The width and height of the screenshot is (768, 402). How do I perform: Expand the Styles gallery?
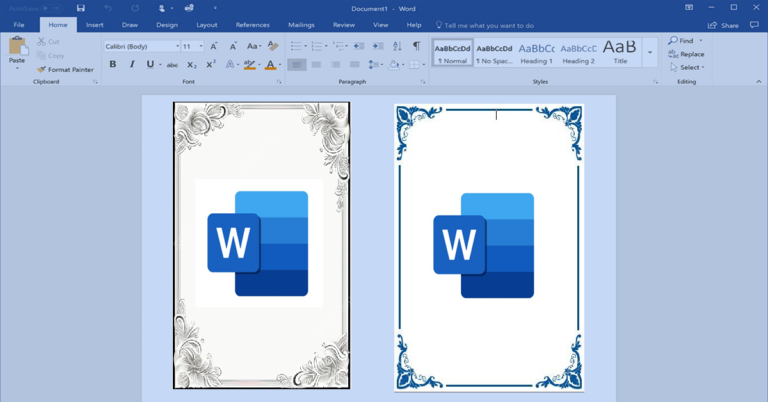coord(650,52)
